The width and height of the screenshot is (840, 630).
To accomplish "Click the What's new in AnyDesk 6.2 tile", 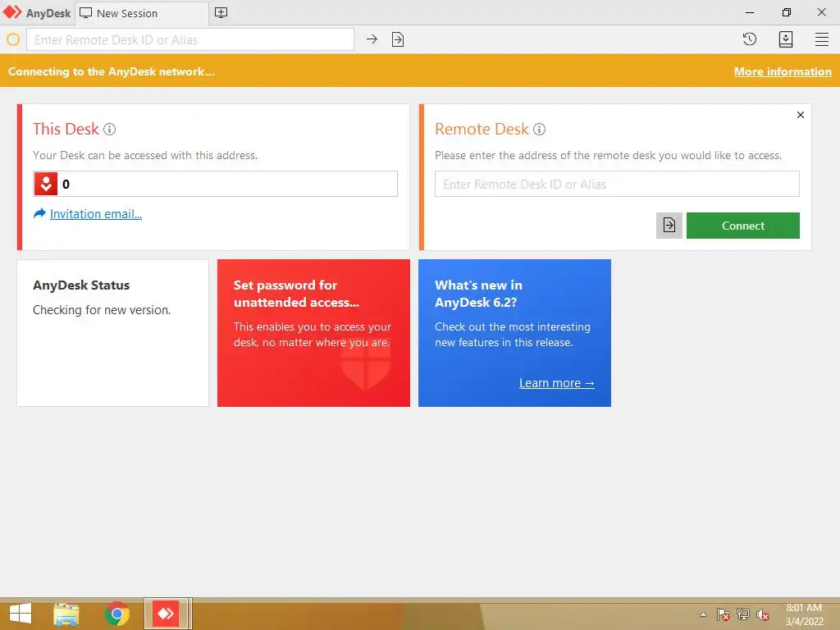I will pos(514,333).
